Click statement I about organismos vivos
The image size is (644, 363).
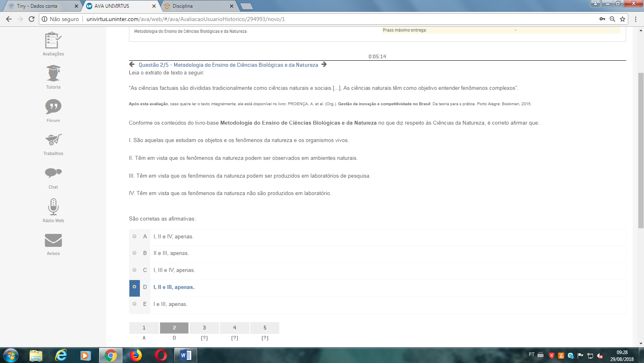tap(239, 140)
